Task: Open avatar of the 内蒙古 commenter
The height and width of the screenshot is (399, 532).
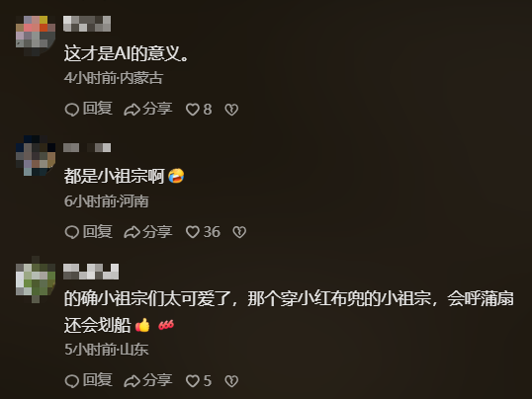Action: click(x=36, y=36)
